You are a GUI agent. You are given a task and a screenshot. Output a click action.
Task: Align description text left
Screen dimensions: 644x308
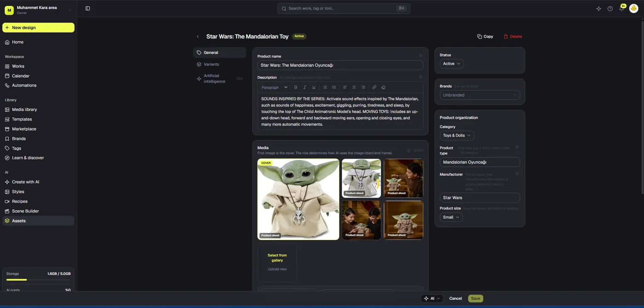(345, 87)
